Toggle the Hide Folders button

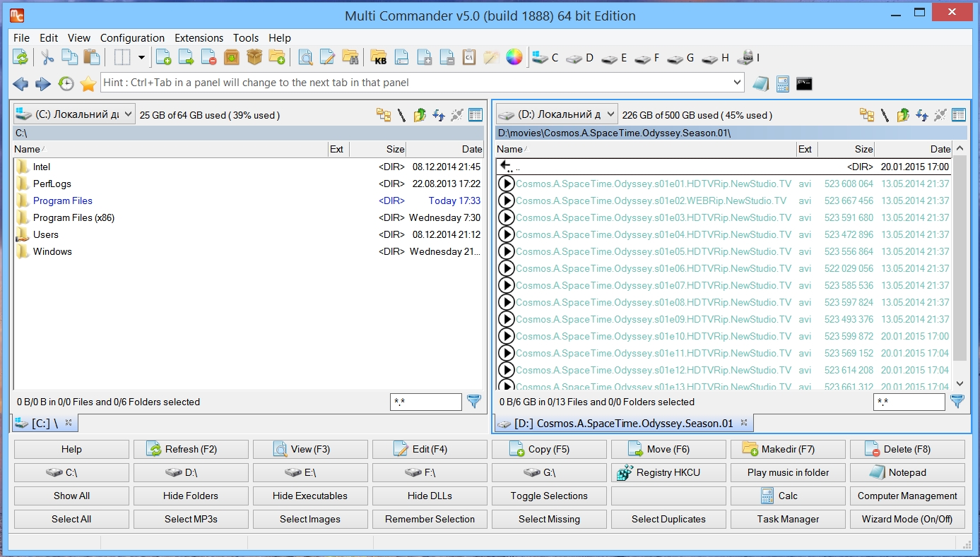click(191, 496)
